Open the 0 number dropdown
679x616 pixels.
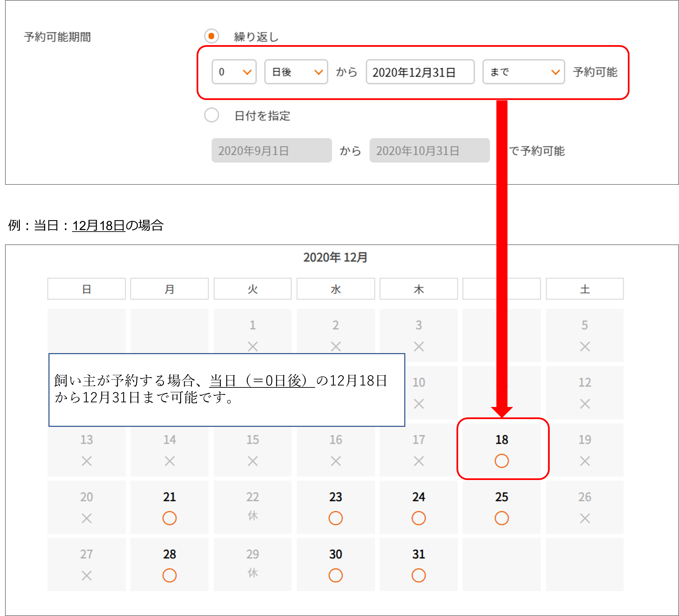click(234, 72)
